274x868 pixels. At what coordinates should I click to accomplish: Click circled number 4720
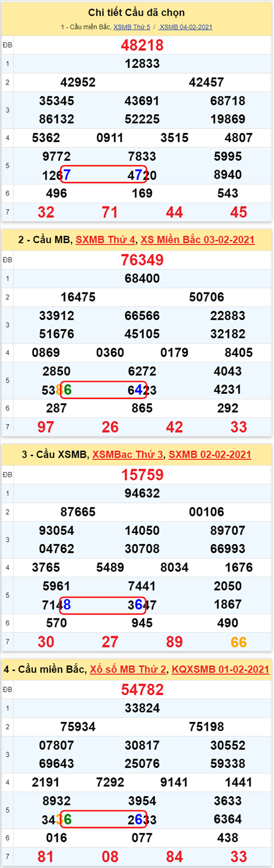coord(142,175)
